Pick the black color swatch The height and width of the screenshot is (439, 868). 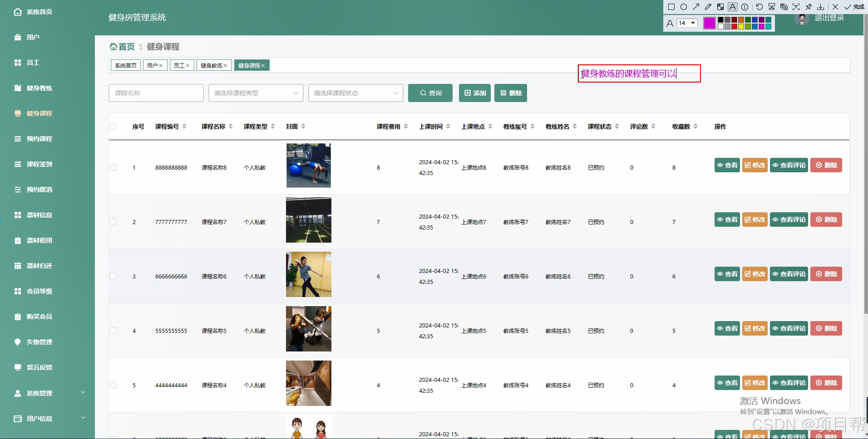pos(720,20)
